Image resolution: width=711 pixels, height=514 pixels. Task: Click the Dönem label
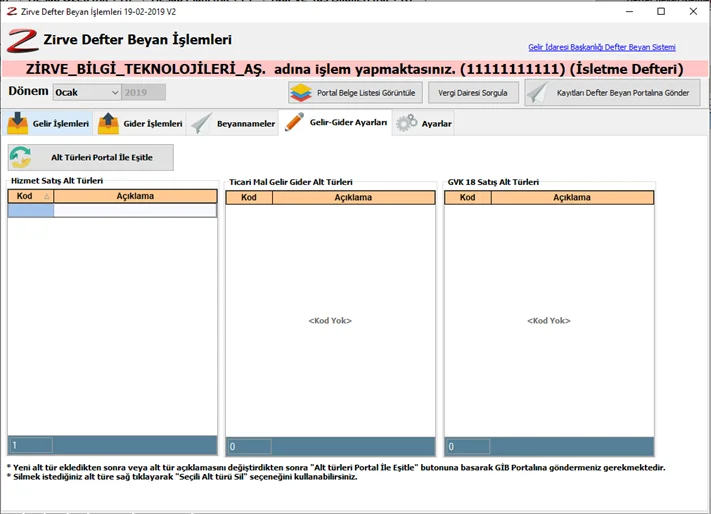28,91
